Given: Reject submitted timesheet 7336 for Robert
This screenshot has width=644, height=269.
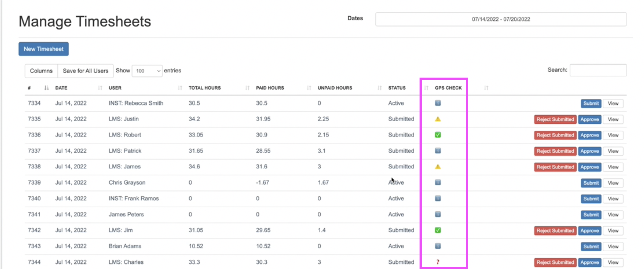Looking at the screenshot, I should 555,135.
